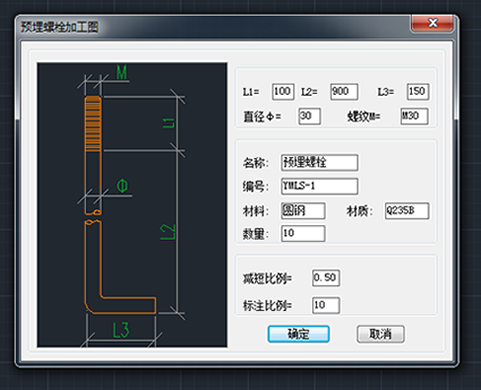Click the L3 input field showing 150
481x390 pixels.
418,92
